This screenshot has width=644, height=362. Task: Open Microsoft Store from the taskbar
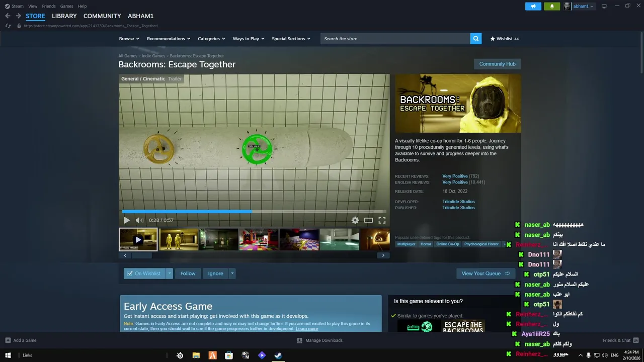pos(229,355)
